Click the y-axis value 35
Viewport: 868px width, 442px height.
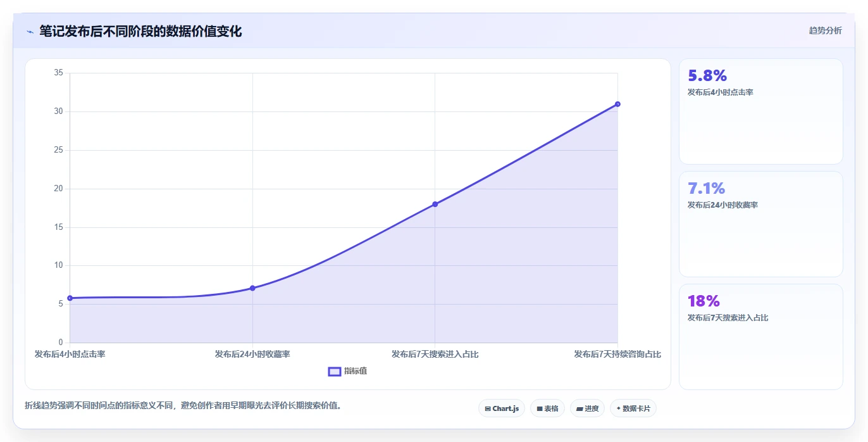click(58, 73)
